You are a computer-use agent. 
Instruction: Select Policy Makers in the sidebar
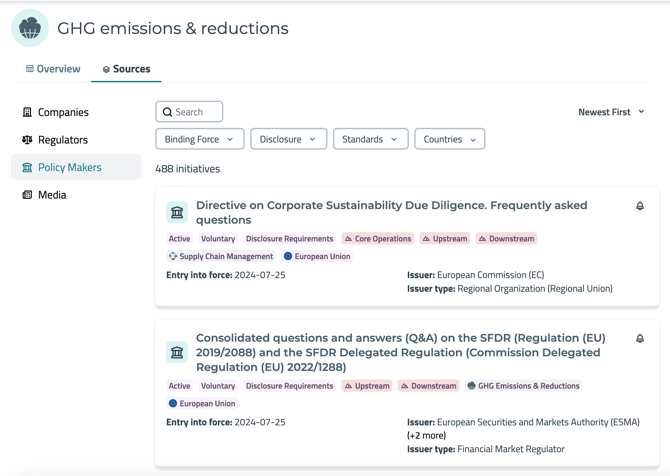(x=69, y=167)
